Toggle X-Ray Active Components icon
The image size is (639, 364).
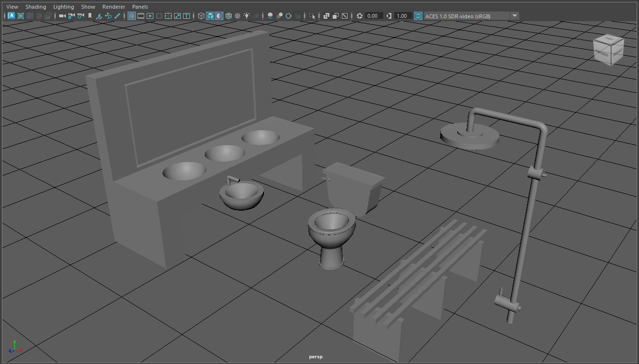click(x=336, y=16)
